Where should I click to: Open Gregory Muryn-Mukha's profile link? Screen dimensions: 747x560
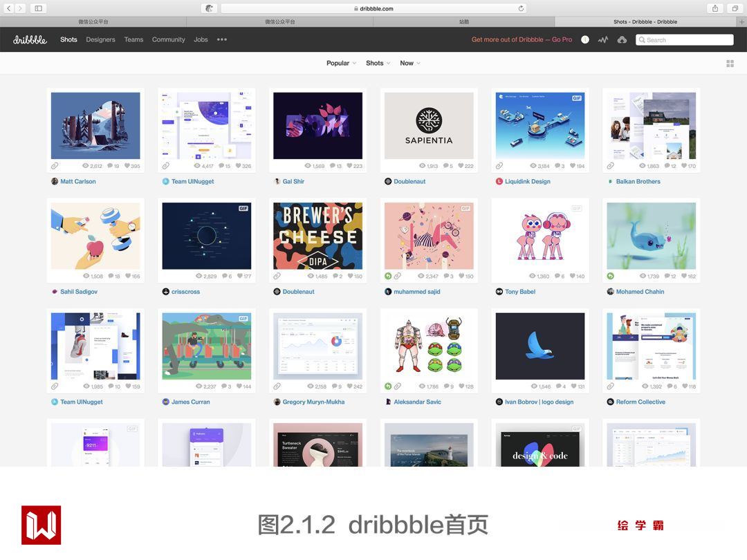point(313,402)
